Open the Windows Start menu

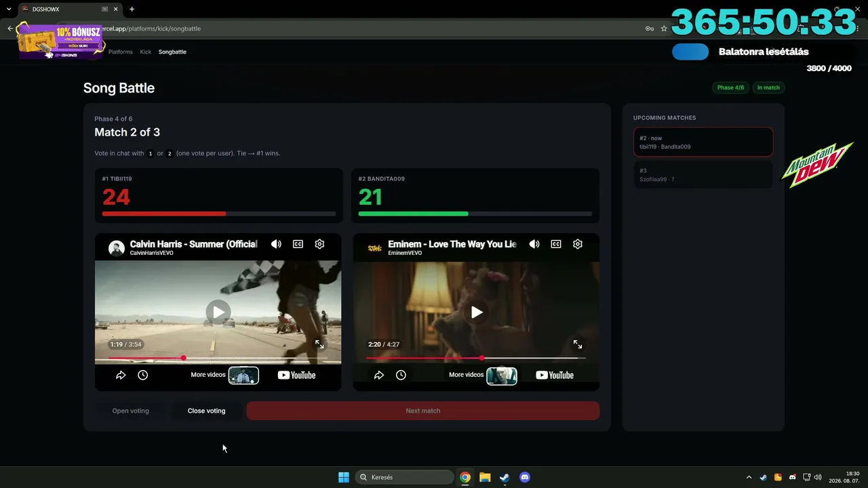click(344, 477)
